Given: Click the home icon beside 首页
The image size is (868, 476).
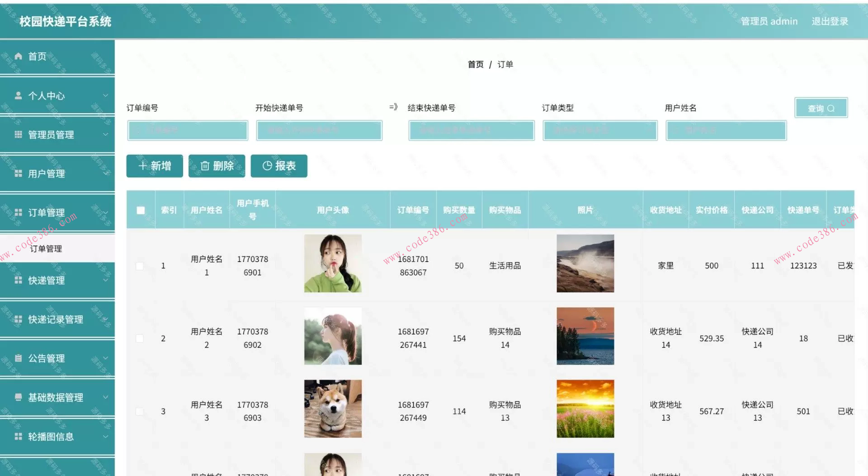Looking at the screenshot, I should (x=18, y=56).
